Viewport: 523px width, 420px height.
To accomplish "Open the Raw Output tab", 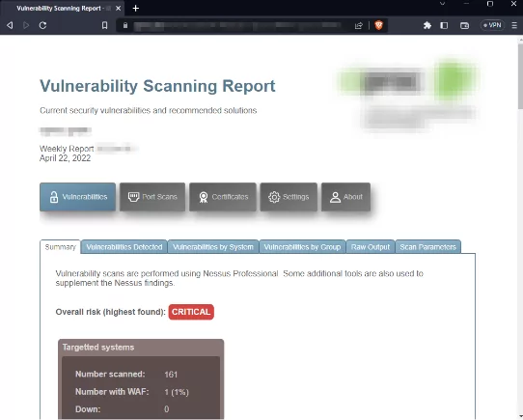I will tap(371, 247).
